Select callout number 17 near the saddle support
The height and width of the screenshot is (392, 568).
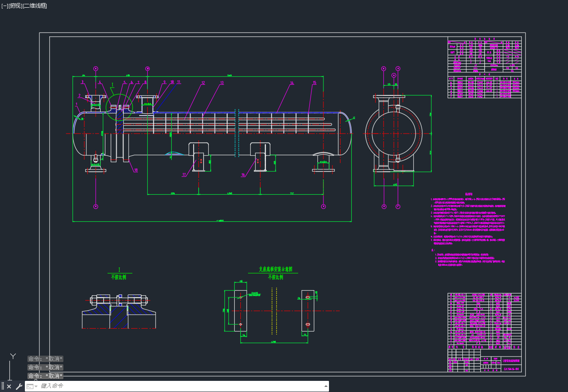pyautogui.click(x=185, y=175)
